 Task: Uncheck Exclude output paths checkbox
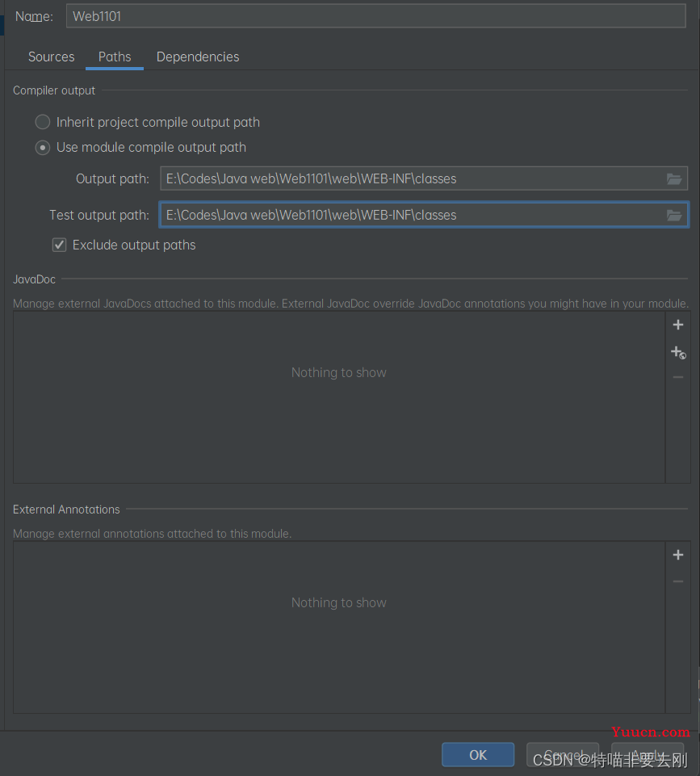pos(60,245)
